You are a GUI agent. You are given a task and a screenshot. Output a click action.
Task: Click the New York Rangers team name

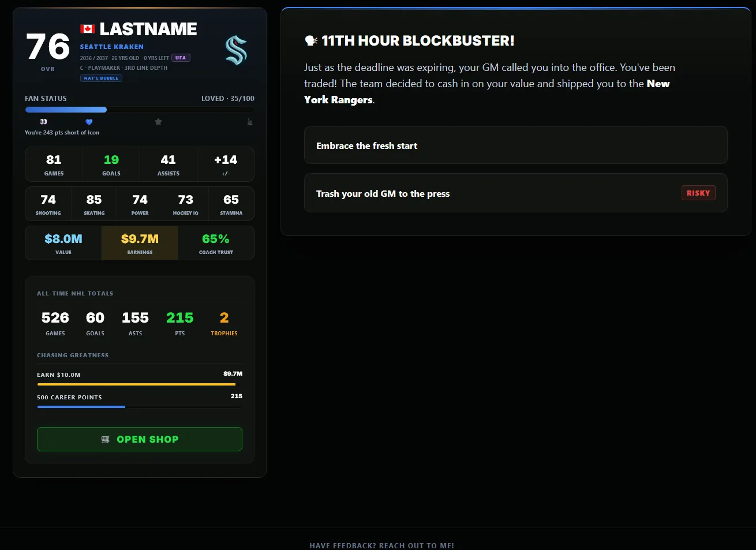click(x=487, y=92)
